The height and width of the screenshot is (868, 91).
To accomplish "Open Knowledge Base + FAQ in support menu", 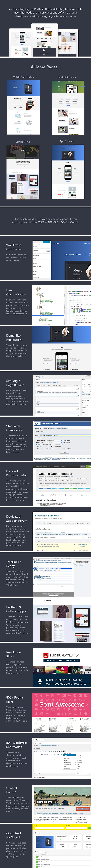I will pos(65,523).
